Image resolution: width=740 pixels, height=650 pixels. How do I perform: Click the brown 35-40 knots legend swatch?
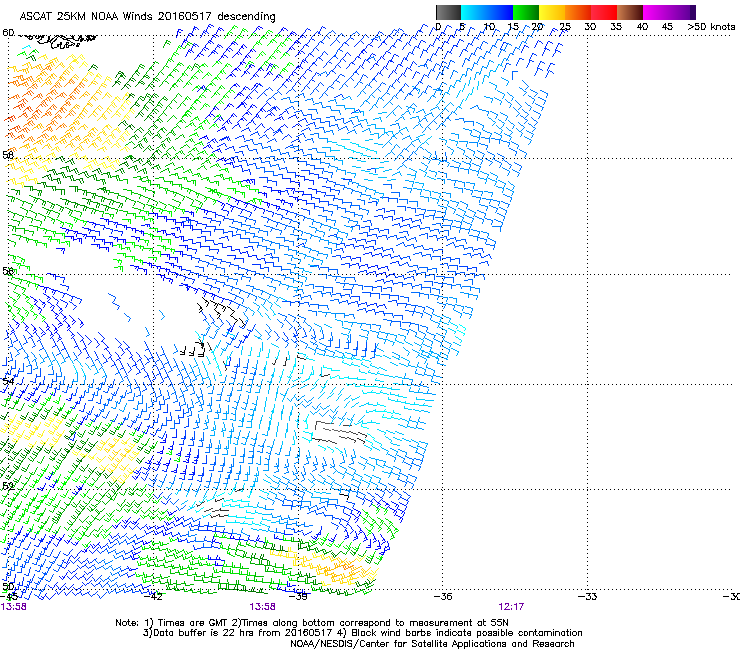click(630, 12)
